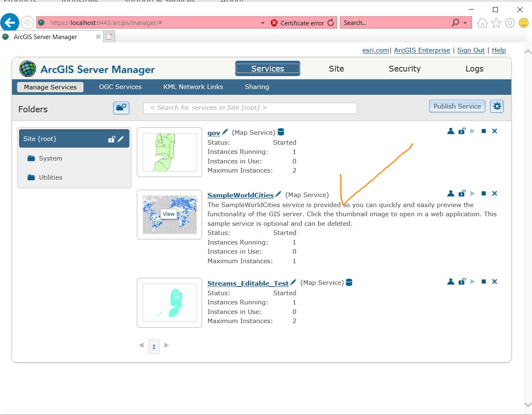
Task: Open the Streams_Editable_Test service link
Action: coord(248,283)
